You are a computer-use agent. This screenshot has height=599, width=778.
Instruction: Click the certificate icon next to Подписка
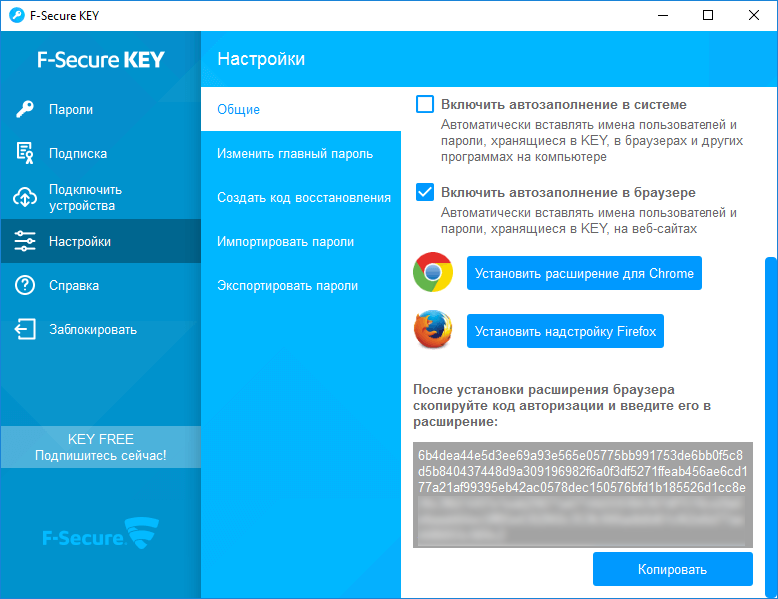pyautogui.click(x=25, y=153)
